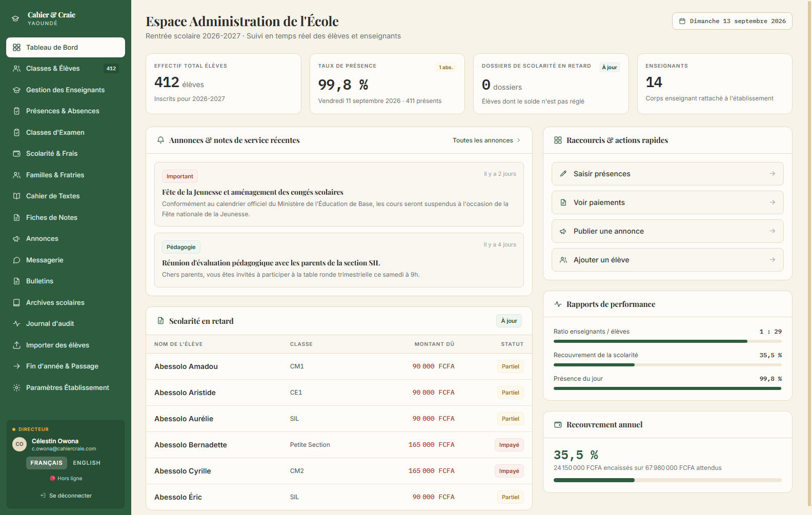Click the pencil icon on Saisir présences
This screenshot has height=515, width=812.
[563, 174]
